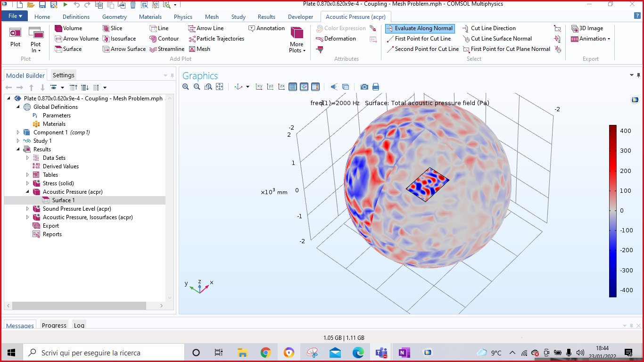Switch to the XY plane view

tap(259, 87)
